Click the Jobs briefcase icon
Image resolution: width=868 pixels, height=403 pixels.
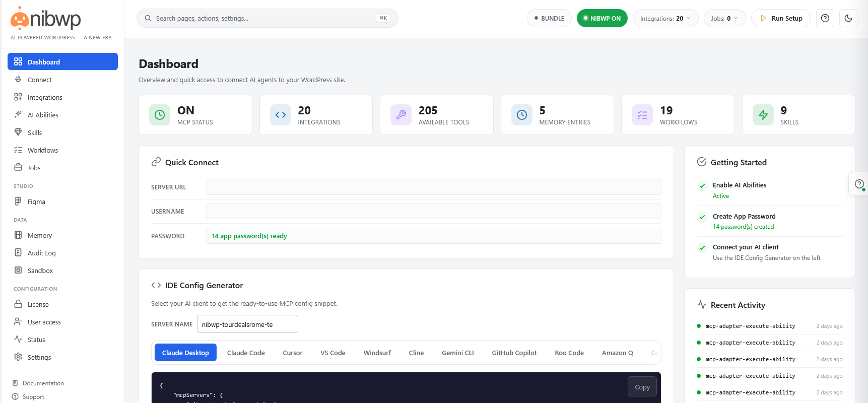tap(18, 167)
